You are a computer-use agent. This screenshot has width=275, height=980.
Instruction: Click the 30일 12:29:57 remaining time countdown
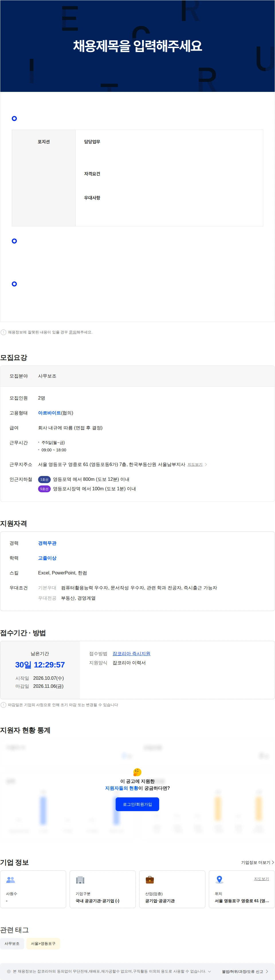coord(40,665)
